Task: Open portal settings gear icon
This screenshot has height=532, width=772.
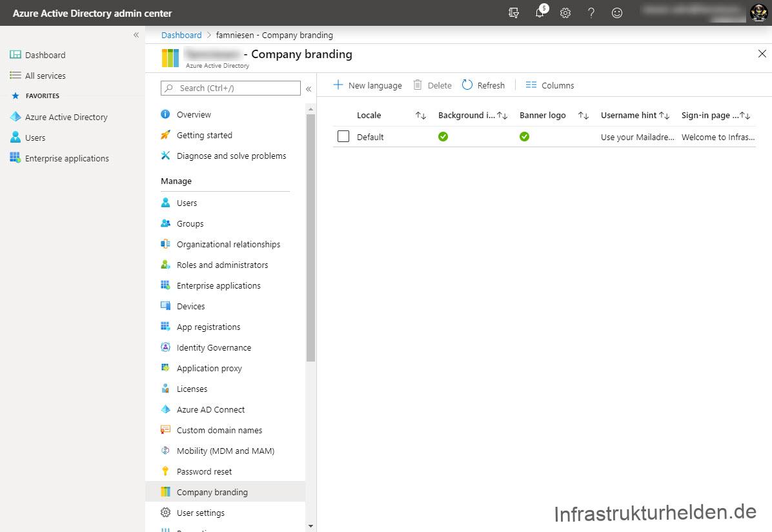Action: (565, 13)
